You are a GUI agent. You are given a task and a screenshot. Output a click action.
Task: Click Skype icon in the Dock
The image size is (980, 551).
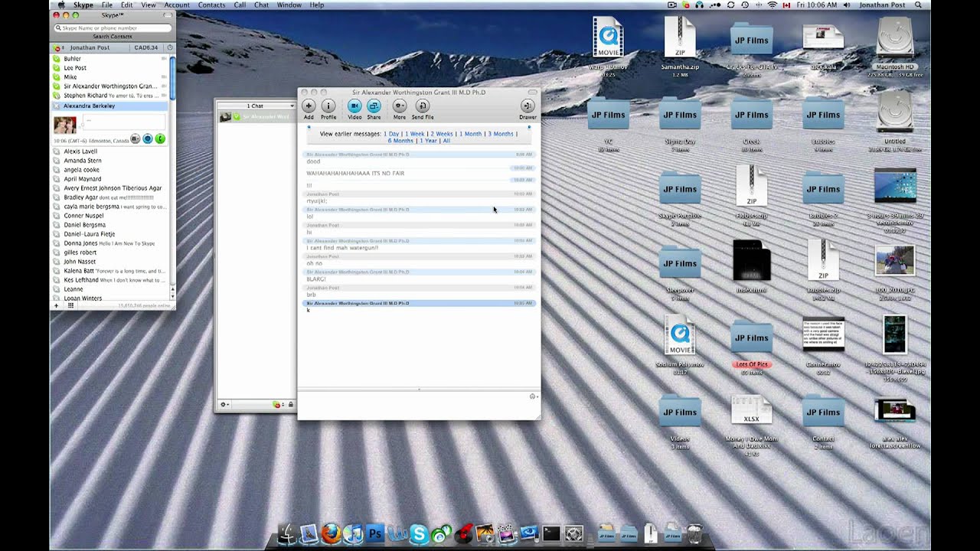pos(419,533)
